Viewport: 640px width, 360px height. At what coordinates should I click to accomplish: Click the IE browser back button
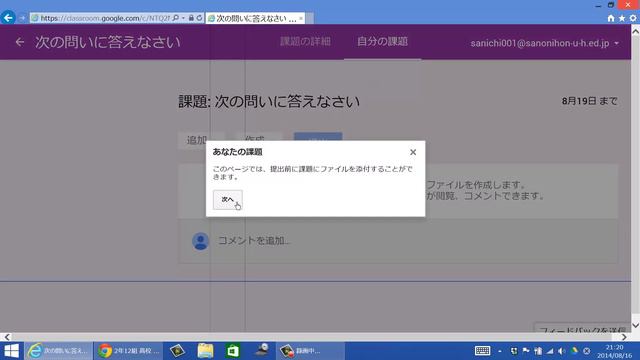tap(8, 18)
